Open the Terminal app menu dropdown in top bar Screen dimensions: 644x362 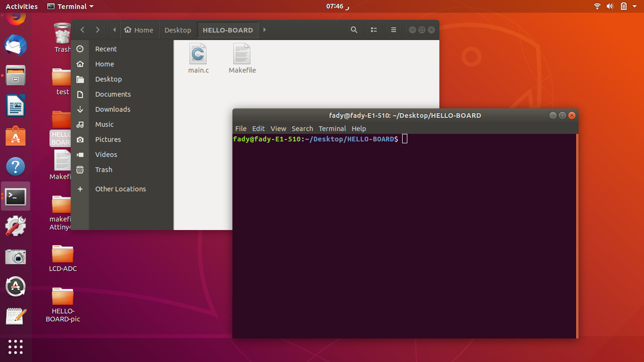[71, 7]
